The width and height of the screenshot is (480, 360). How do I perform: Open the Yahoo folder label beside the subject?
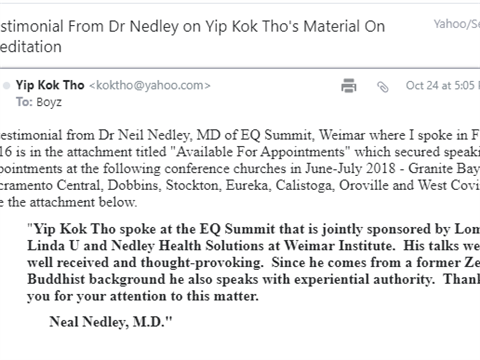pos(457,24)
